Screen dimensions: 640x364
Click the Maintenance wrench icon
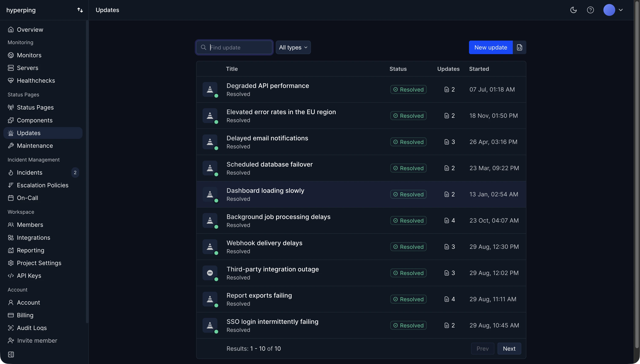click(11, 146)
